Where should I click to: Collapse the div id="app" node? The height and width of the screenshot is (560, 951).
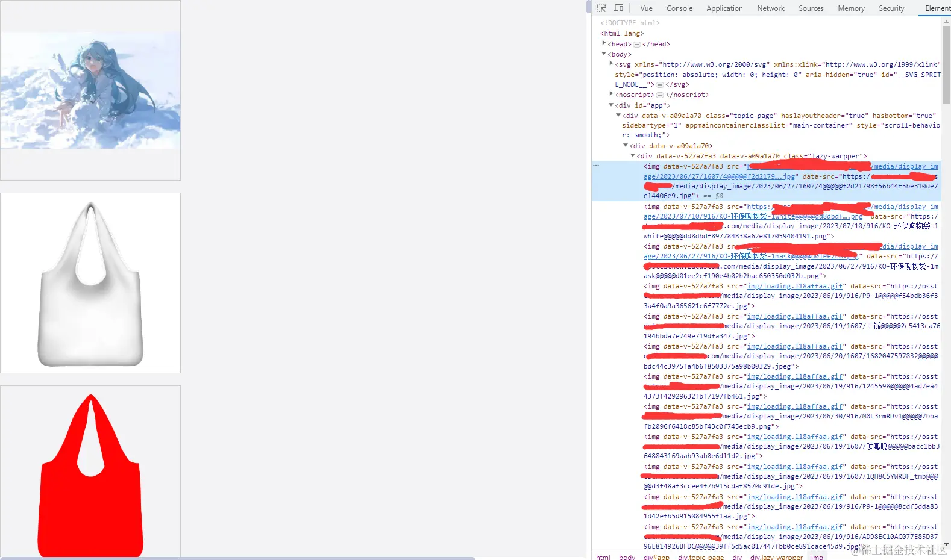click(611, 105)
